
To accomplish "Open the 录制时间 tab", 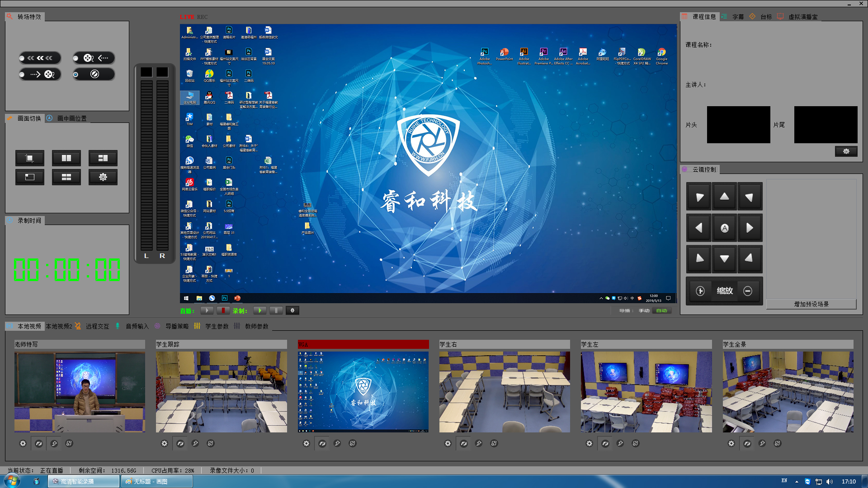I will click(25, 221).
